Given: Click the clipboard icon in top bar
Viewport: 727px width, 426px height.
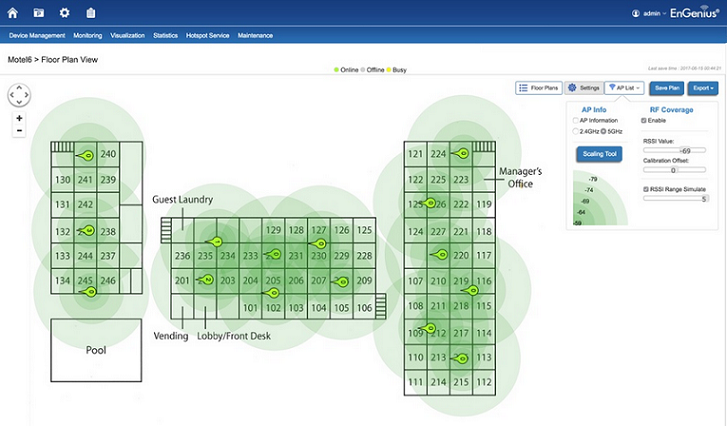Looking at the screenshot, I should coord(91,13).
